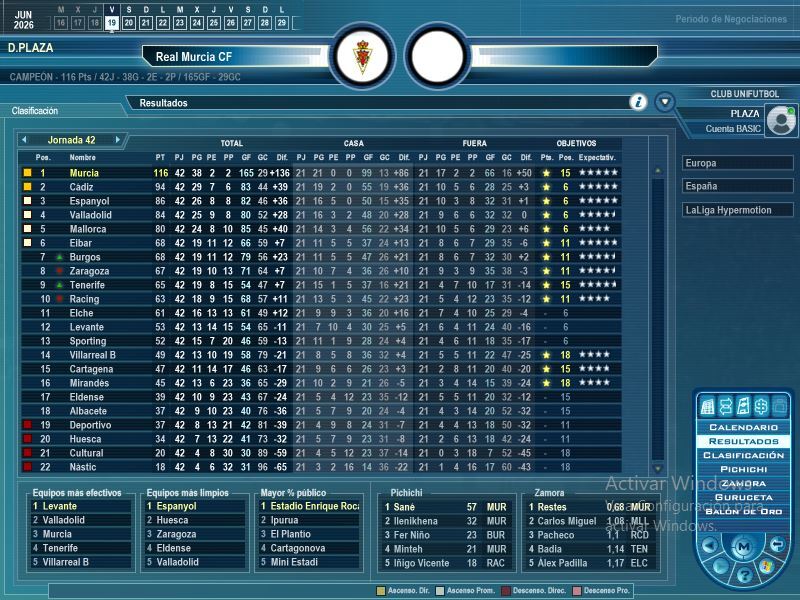The height and width of the screenshot is (600, 800).
Task: Expand the España competitions list
Action: point(737,186)
